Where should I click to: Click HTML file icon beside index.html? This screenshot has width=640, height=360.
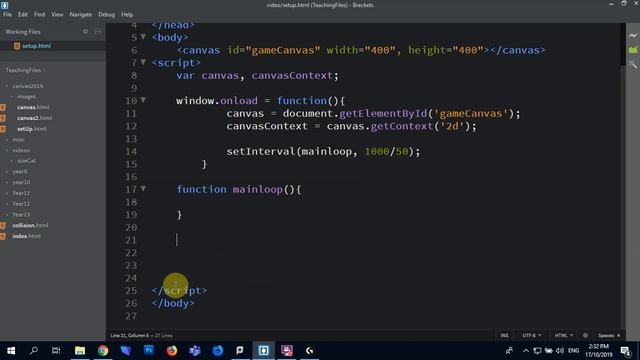click(x=3, y=236)
